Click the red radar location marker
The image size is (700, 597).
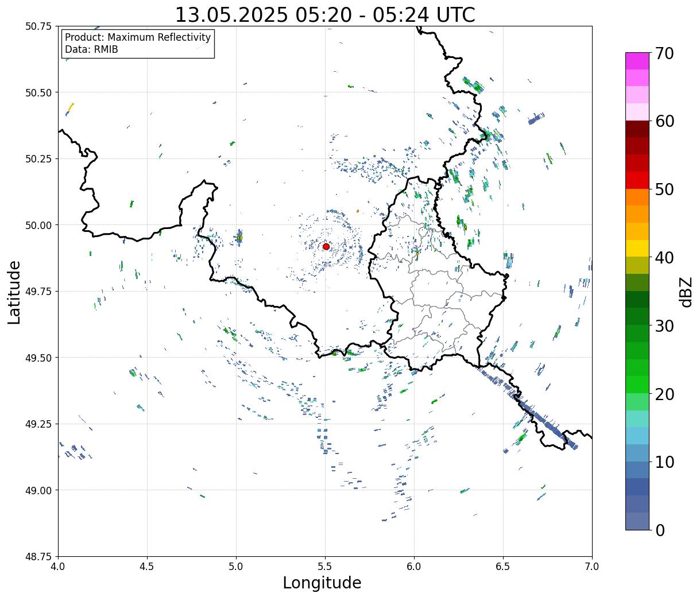coord(326,246)
